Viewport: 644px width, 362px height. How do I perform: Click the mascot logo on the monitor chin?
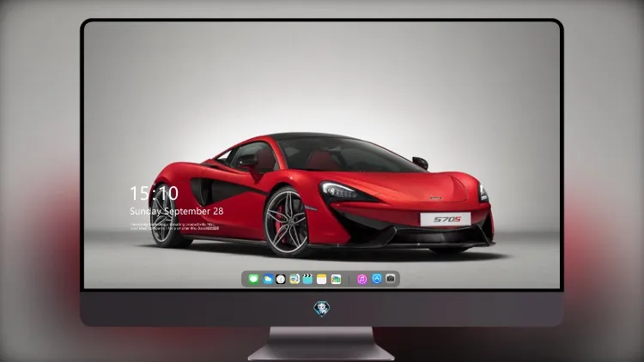[x=322, y=309]
